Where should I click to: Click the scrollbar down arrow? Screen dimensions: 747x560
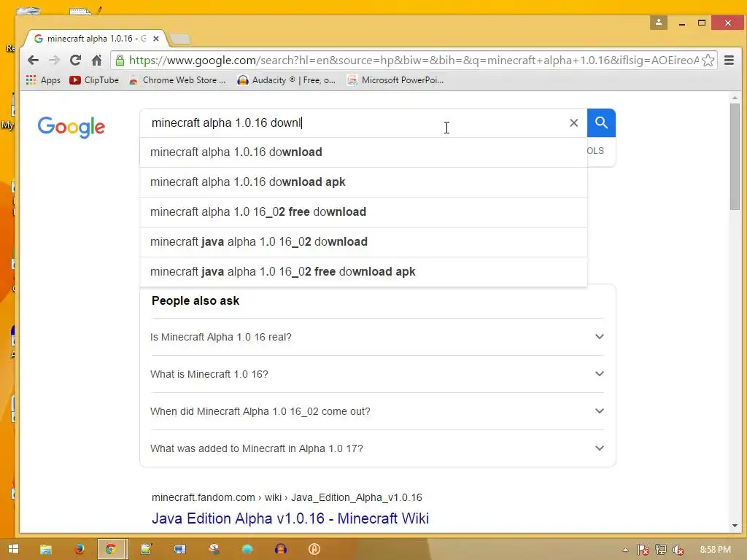pos(735,526)
